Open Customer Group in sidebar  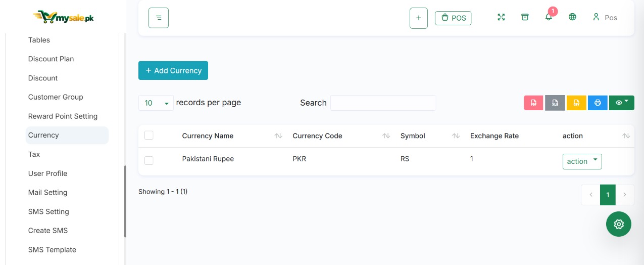[x=56, y=97]
